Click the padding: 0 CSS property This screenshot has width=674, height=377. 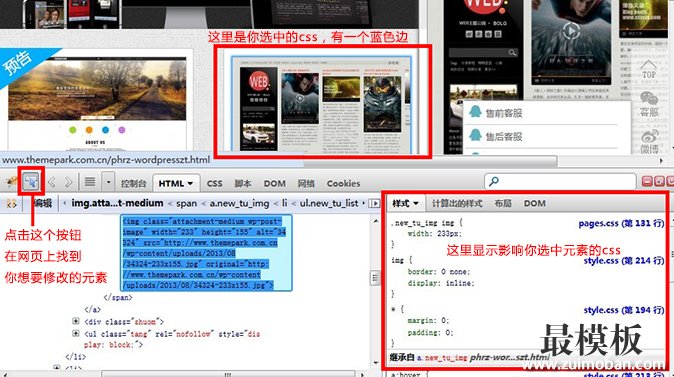[430, 332]
